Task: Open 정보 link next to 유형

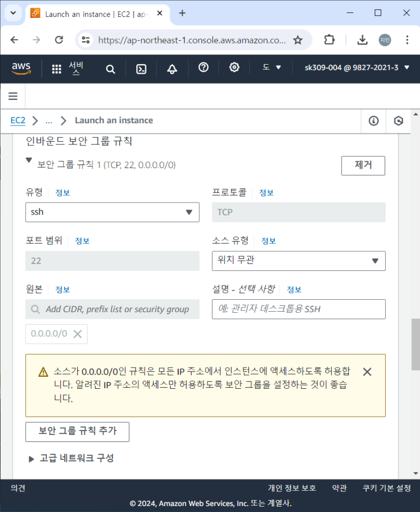Action: pos(62,192)
